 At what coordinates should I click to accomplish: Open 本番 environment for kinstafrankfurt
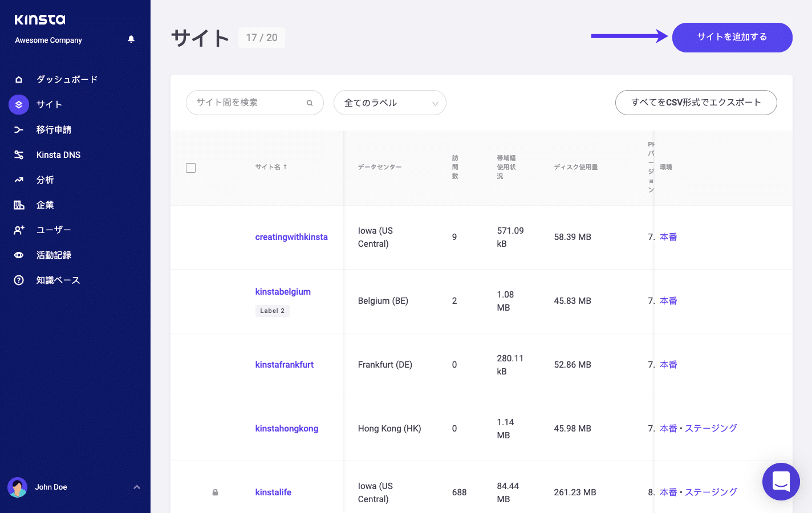(x=668, y=365)
